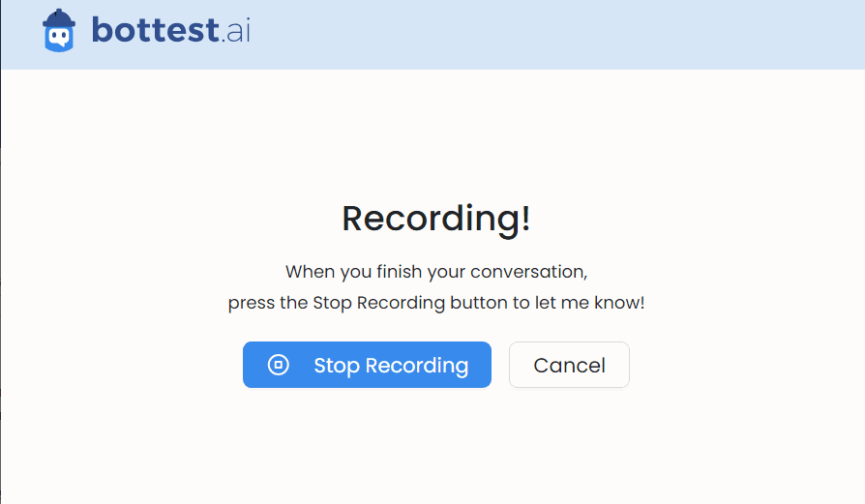This screenshot has width=865, height=504.
Task: Click the word 'conversation' in the instructions
Action: click(x=529, y=272)
